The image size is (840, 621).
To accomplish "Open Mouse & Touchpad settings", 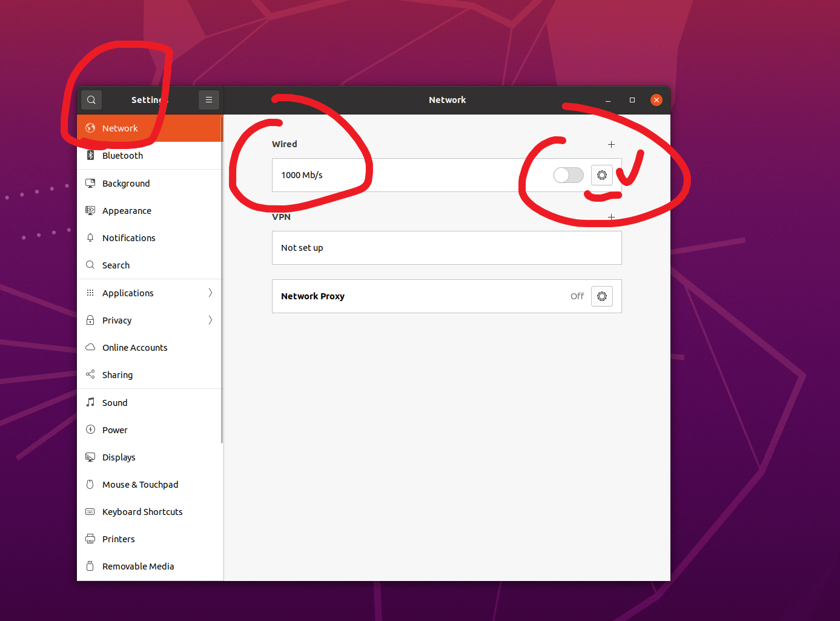I will point(150,485).
